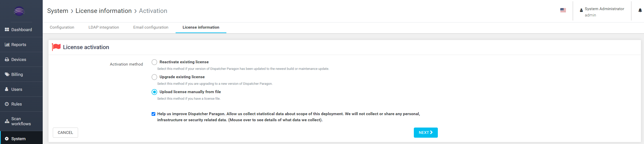644x144 pixels.
Task: Switch to the LDAP integration tab
Action: pyautogui.click(x=104, y=27)
